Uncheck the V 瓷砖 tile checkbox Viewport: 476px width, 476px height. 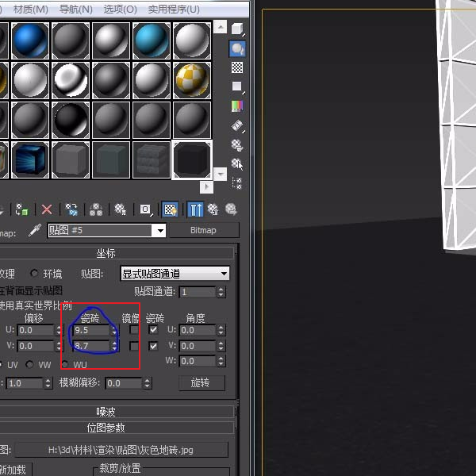click(x=153, y=346)
